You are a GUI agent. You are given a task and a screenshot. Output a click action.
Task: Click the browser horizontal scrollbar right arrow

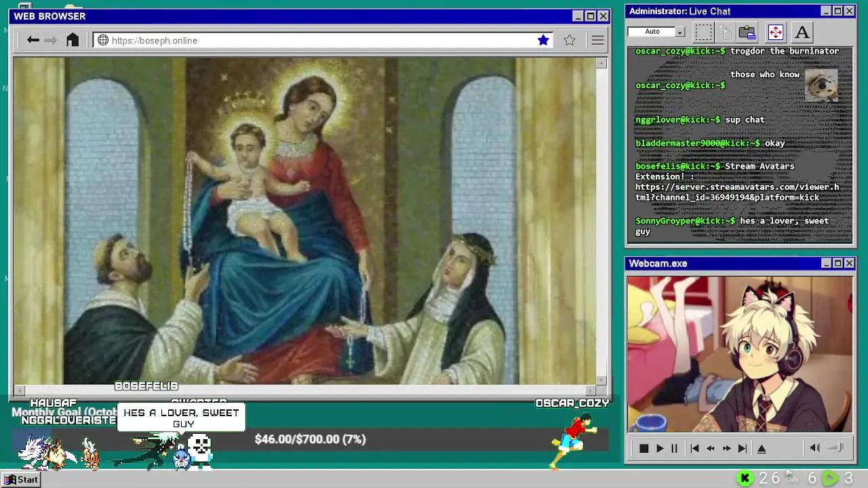(x=591, y=390)
